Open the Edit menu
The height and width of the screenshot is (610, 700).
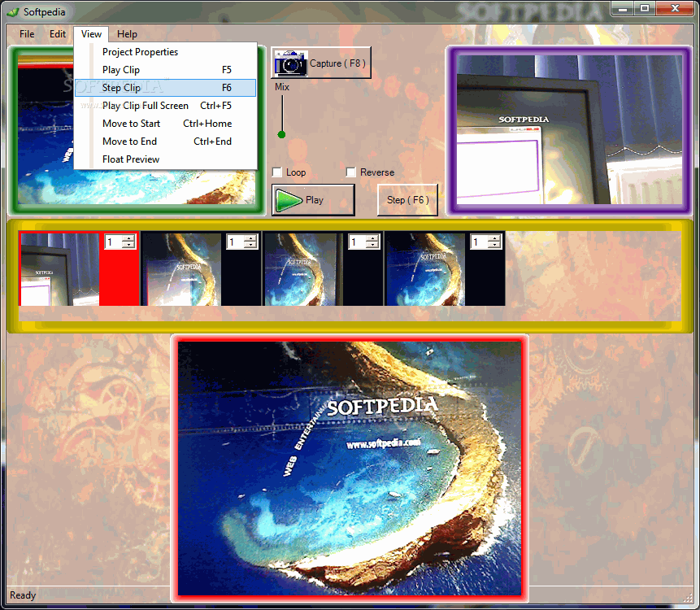tap(58, 34)
